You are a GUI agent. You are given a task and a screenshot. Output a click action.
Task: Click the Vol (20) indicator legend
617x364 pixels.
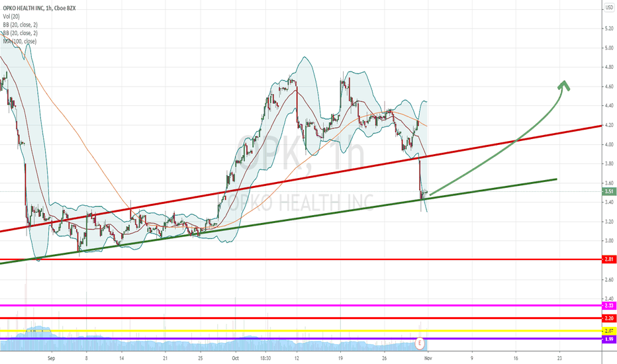(11, 16)
